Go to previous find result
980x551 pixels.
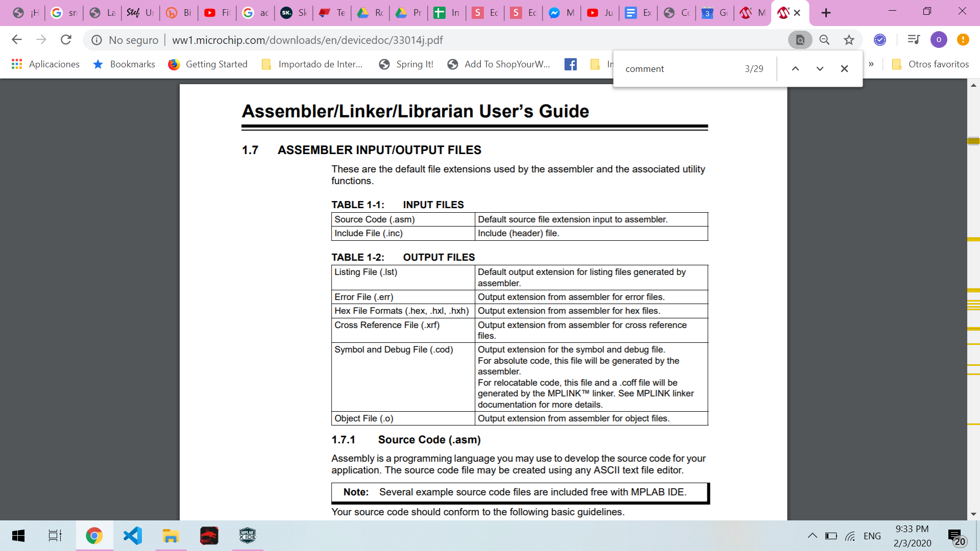coord(795,69)
